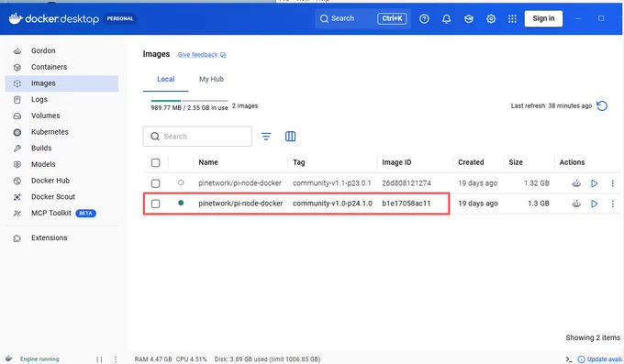The height and width of the screenshot is (364, 624).
Task: Switch to the My Hub tab
Action: [211, 79]
